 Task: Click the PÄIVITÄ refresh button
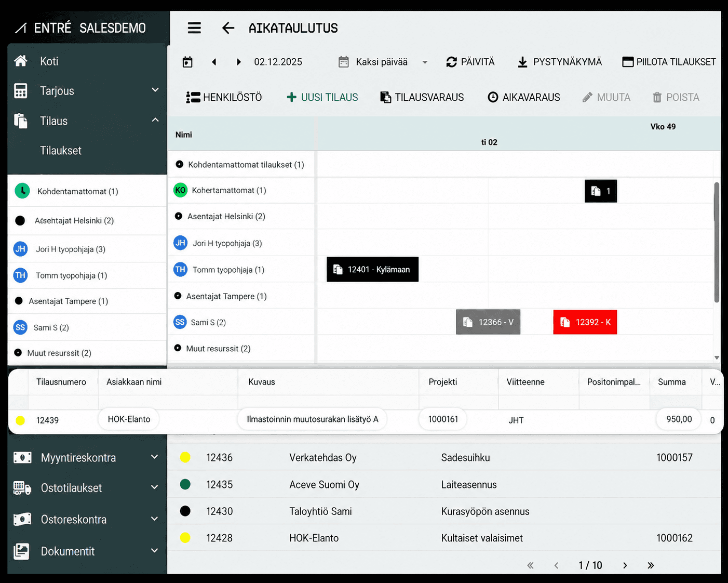click(x=470, y=62)
